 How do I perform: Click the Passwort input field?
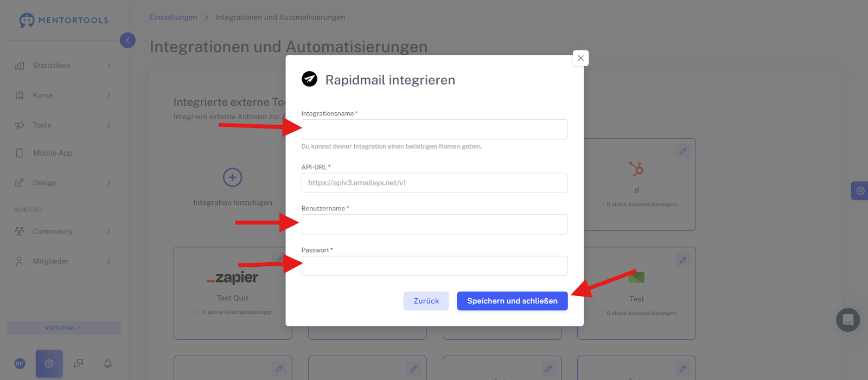pyautogui.click(x=435, y=266)
